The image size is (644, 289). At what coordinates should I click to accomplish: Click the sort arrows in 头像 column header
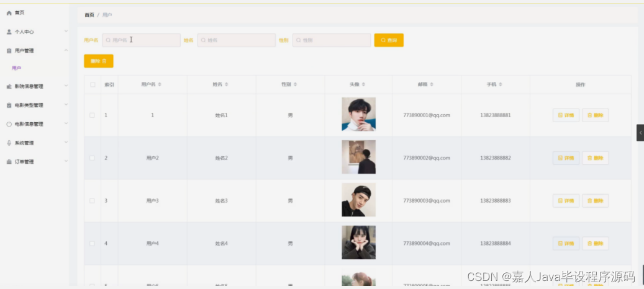(363, 84)
